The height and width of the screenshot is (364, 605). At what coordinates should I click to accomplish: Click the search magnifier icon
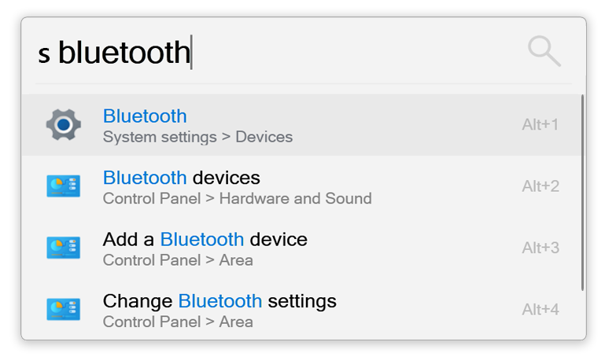tap(544, 52)
